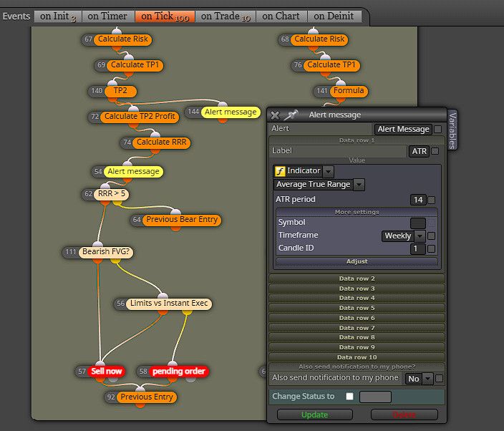
Task: Open the Variables side tab
Action: point(452,130)
